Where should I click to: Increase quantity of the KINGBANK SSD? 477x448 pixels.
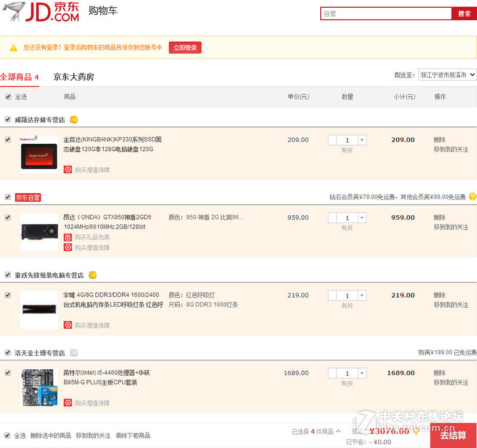tap(362, 140)
